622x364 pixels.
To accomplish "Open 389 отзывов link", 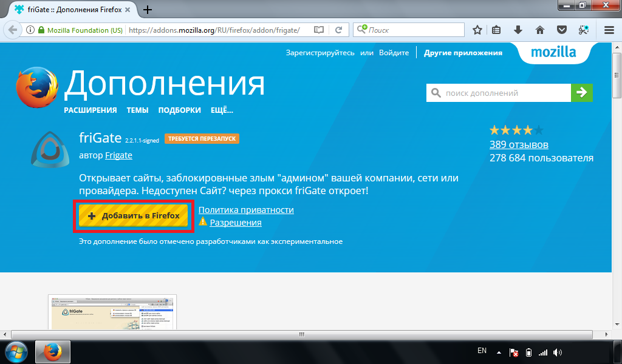I will tap(519, 144).
